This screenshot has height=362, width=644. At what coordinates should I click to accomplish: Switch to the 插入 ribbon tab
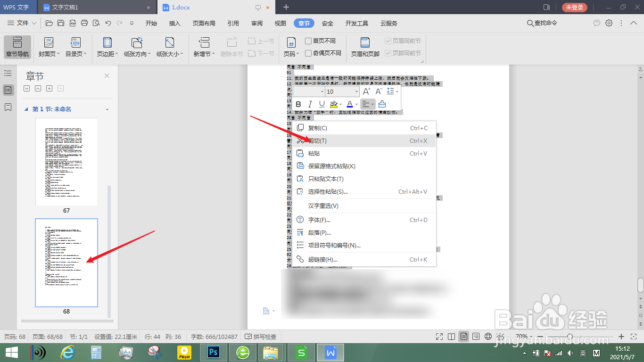click(175, 23)
